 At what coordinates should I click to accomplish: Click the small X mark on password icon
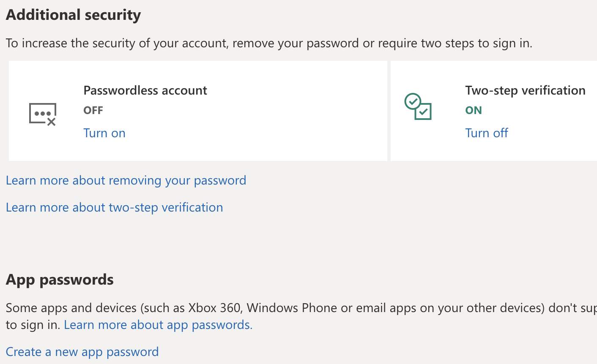coord(52,122)
